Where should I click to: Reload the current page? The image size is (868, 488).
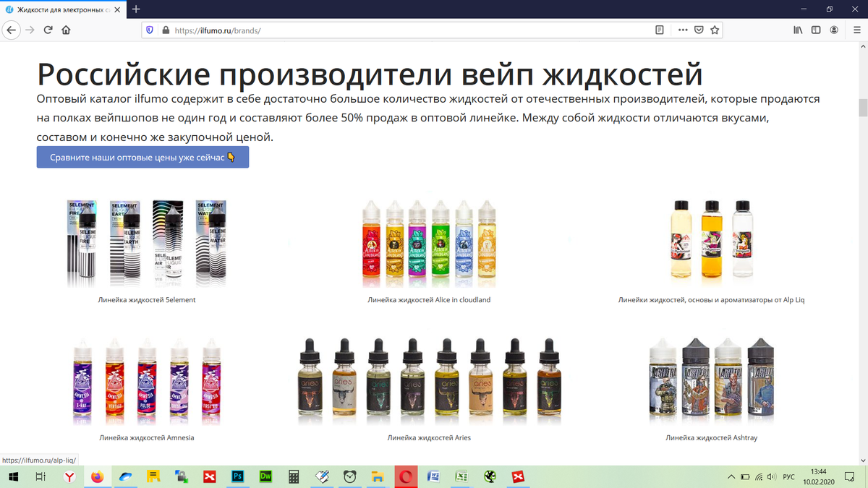[48, 30]
